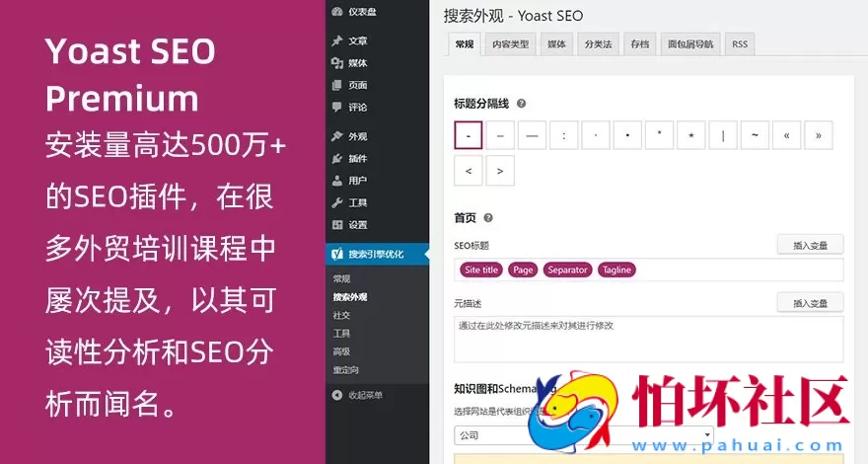Click the Tagline variable tag

(616, 270)
